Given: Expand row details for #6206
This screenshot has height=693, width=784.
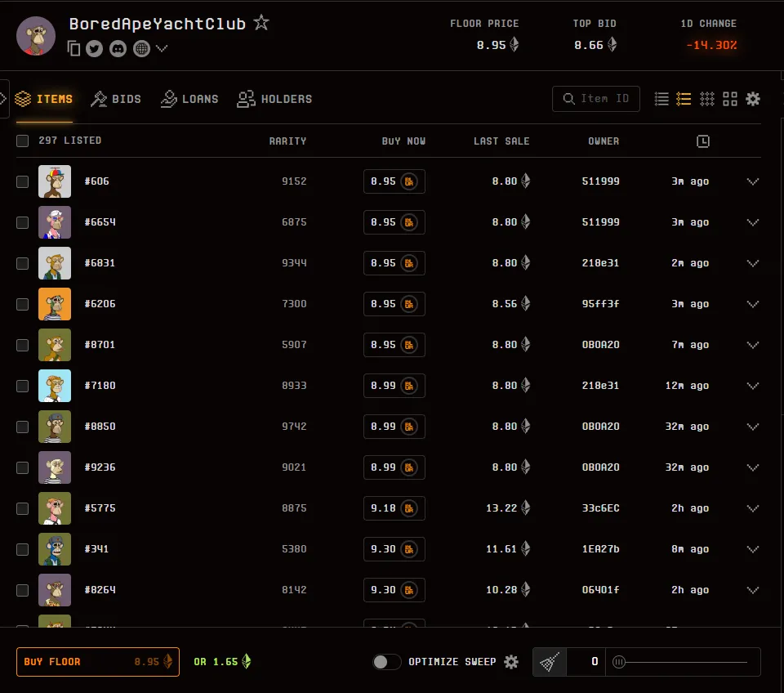Looking at the screenshot, I should [753, 304].
